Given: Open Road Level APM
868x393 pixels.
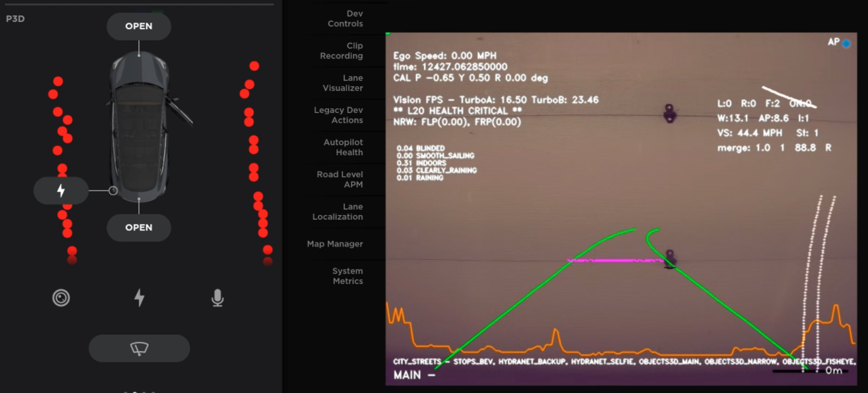Looking at the screenshot, I should [x=340, y=179].
